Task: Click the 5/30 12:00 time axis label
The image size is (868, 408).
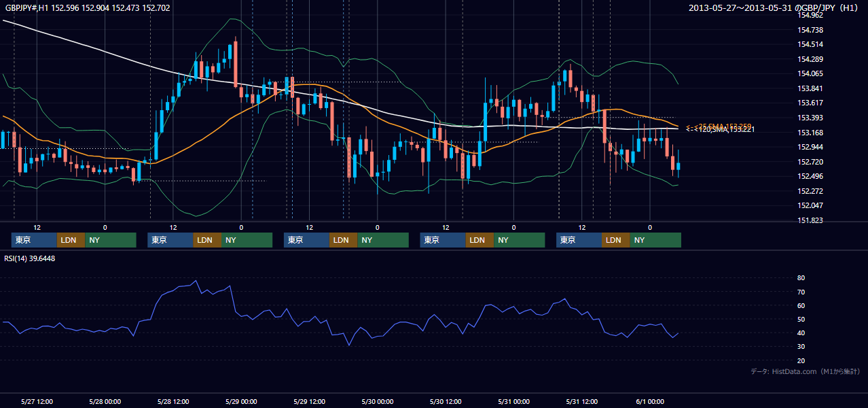Action: [x=446, y=402]
